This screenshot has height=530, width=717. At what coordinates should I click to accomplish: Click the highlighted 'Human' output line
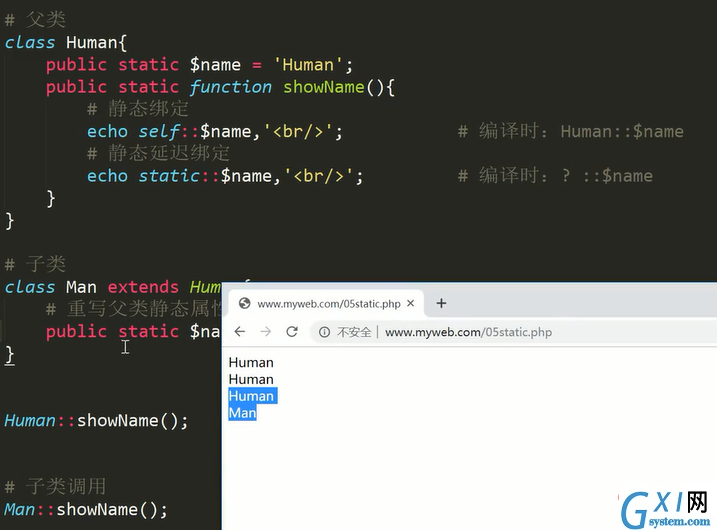(252, 396)
